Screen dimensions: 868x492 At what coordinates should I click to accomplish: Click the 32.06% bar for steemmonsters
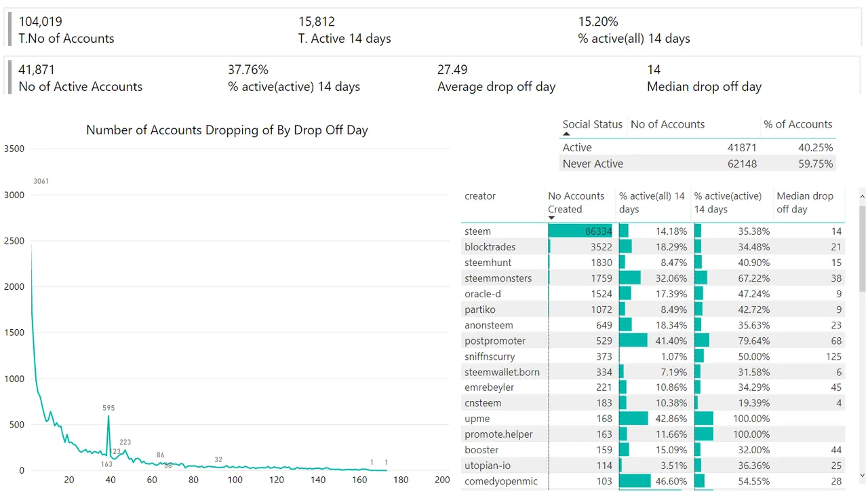[629, 278]
